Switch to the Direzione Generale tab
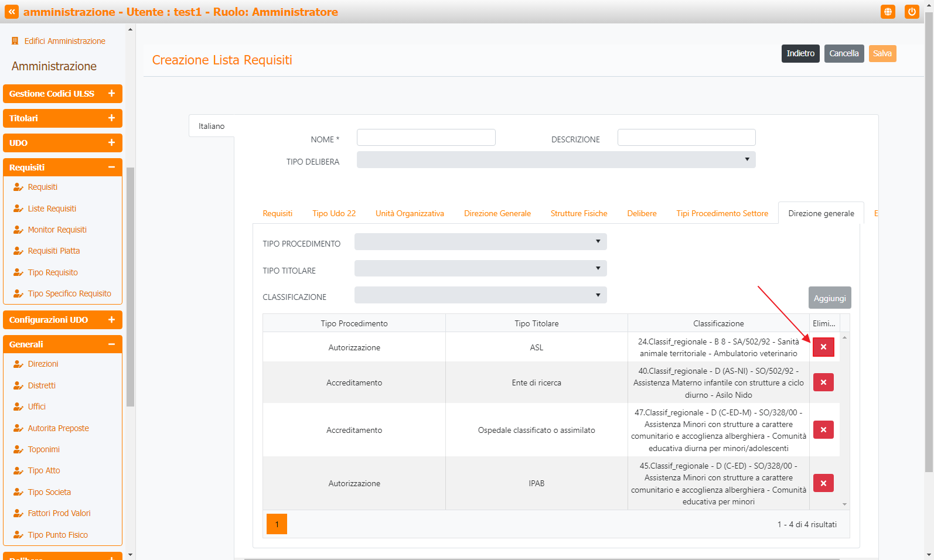Image resolution: width=934 pixels, height=560 pixels. tap(497, 213)
